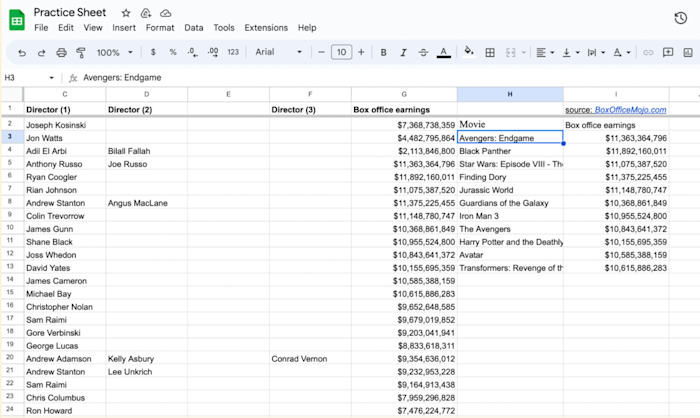Click the merge cells icon
Viewport: 700px width, 418px height.
click(511, 53)
